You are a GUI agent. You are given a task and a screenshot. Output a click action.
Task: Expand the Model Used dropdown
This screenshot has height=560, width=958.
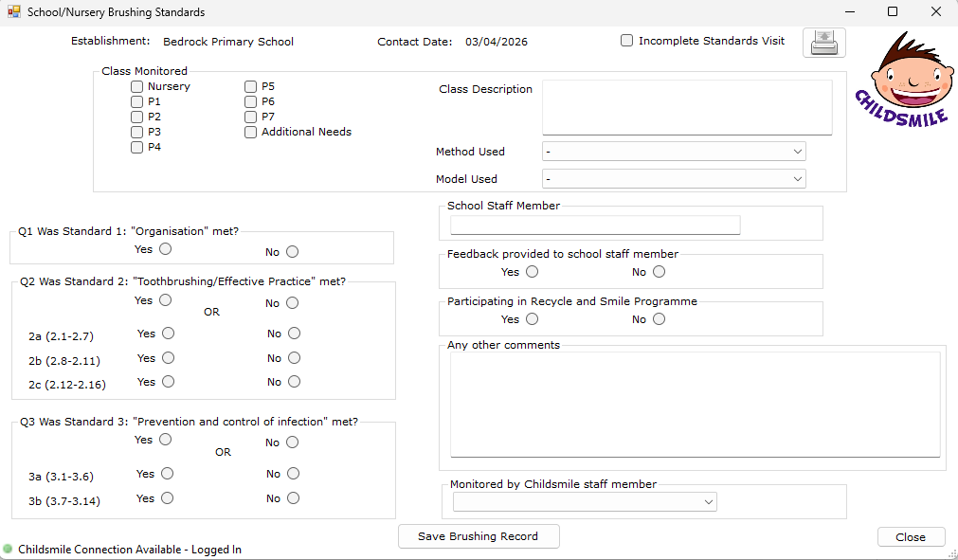pos(673,179)
